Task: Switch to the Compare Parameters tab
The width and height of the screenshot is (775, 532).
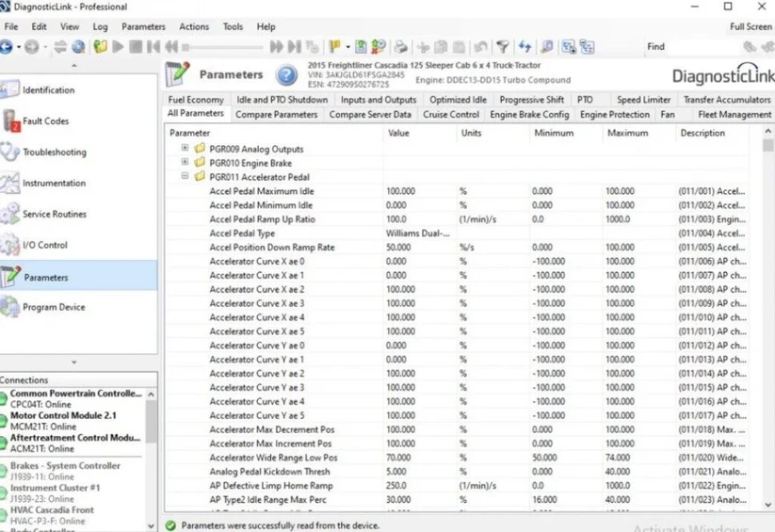Action: pos(276,114)
